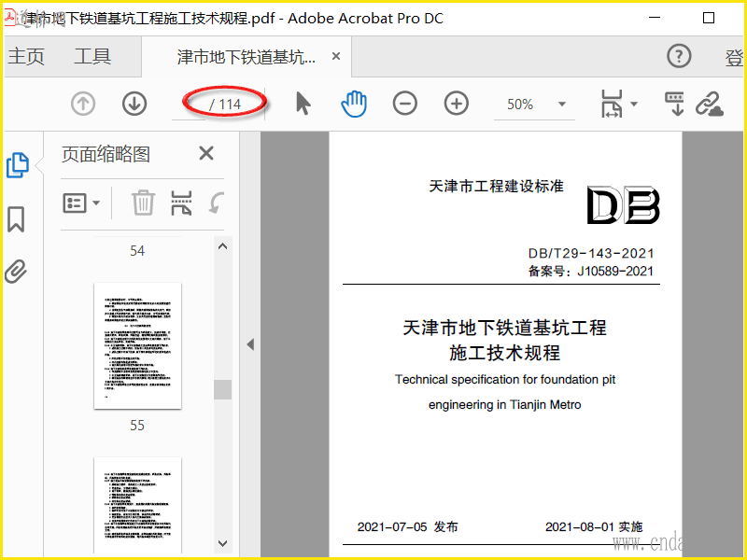Go to the next page with down arrow
This screenshot has width=747, height=560.
[134, 104]
